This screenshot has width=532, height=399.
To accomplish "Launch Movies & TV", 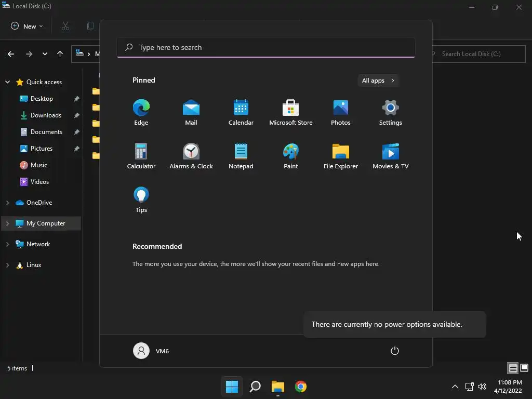I will (391, 156).
